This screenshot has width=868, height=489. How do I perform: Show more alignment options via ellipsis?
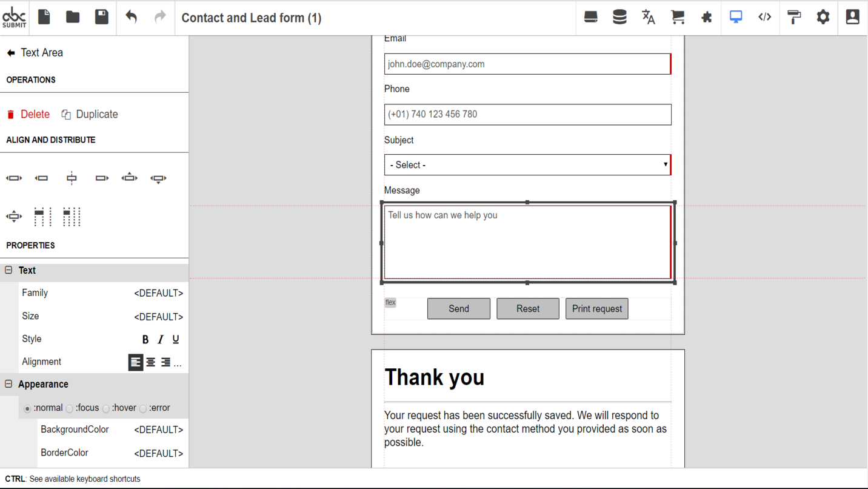pos(178,363)
